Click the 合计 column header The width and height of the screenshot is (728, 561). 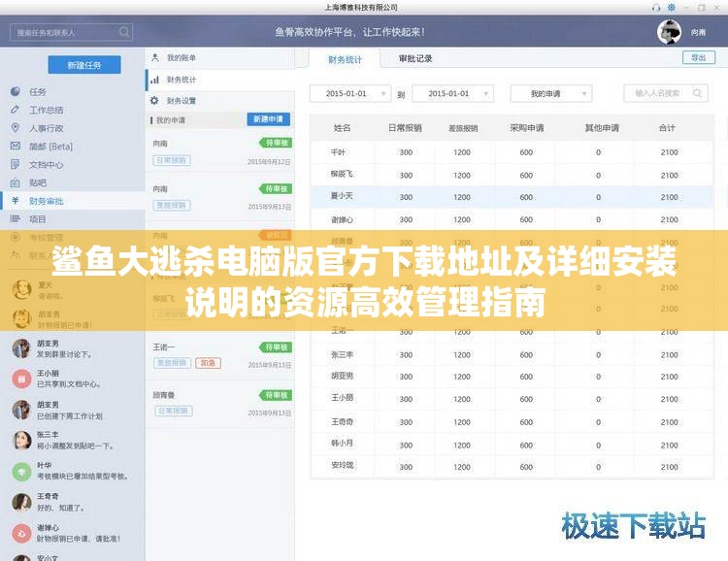tap(667, 128)
